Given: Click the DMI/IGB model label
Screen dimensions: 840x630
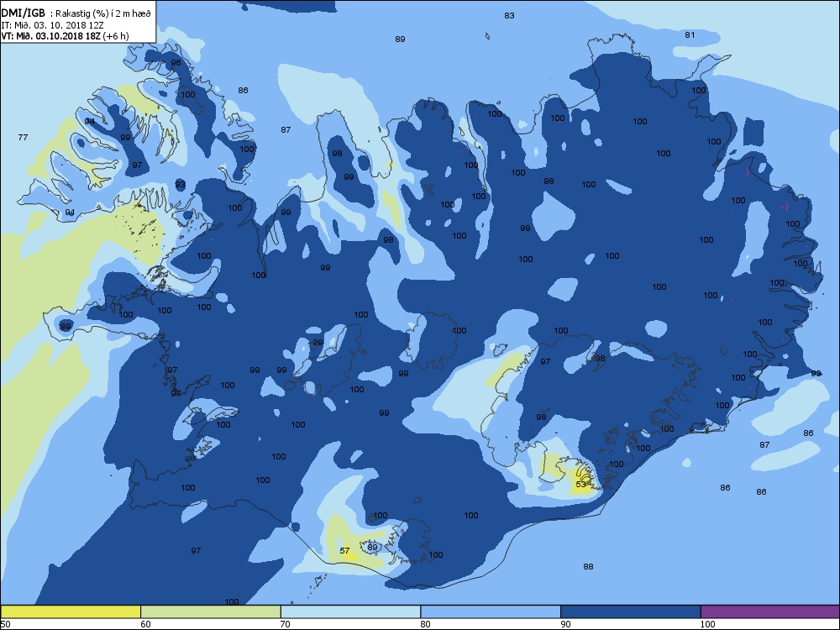Looking at the screenshot, I should click(x=23, y=13).
